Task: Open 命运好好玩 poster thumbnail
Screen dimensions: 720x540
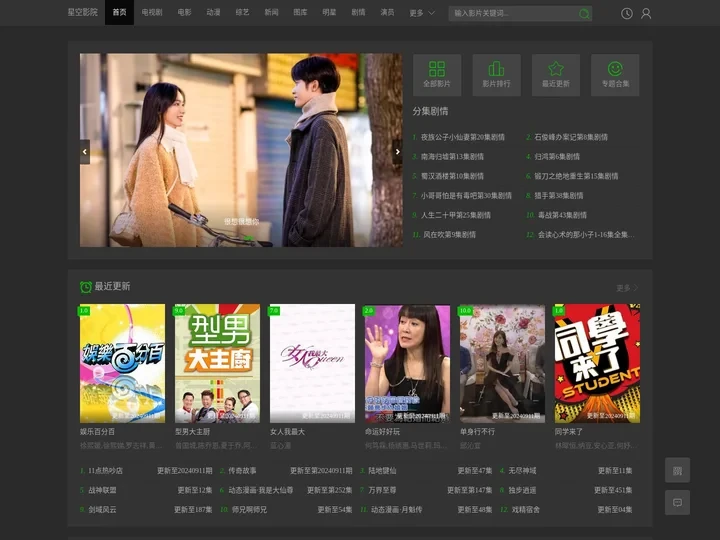Action: (407, 363)
